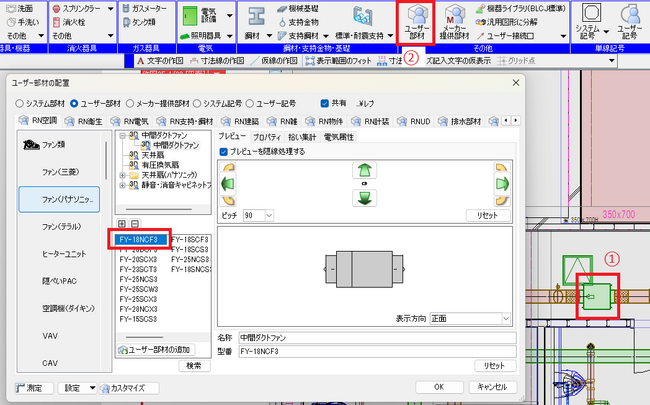Click the OK button
Image resolution: width=650 pixels, height=405 pixels.
tap(438, 386)
